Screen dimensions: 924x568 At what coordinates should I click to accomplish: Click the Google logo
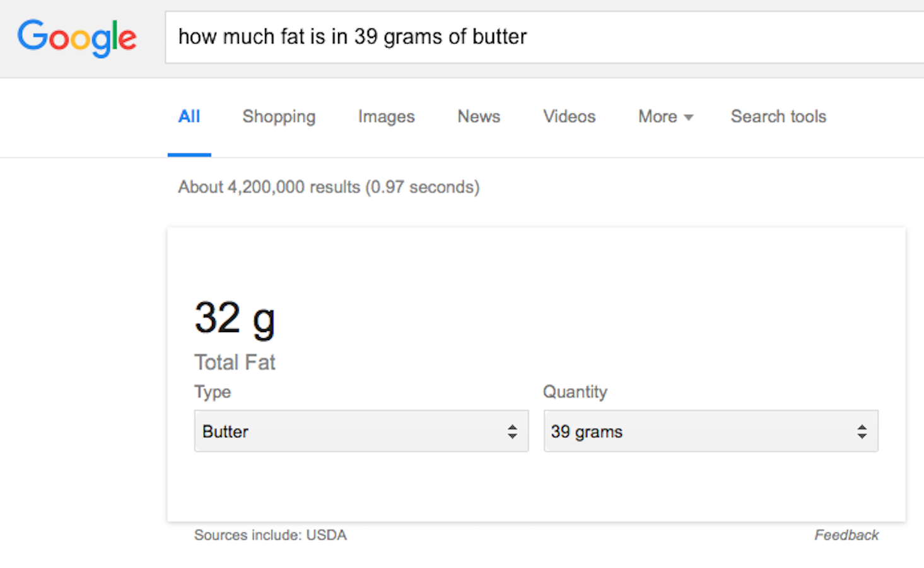tap(76, 38)
